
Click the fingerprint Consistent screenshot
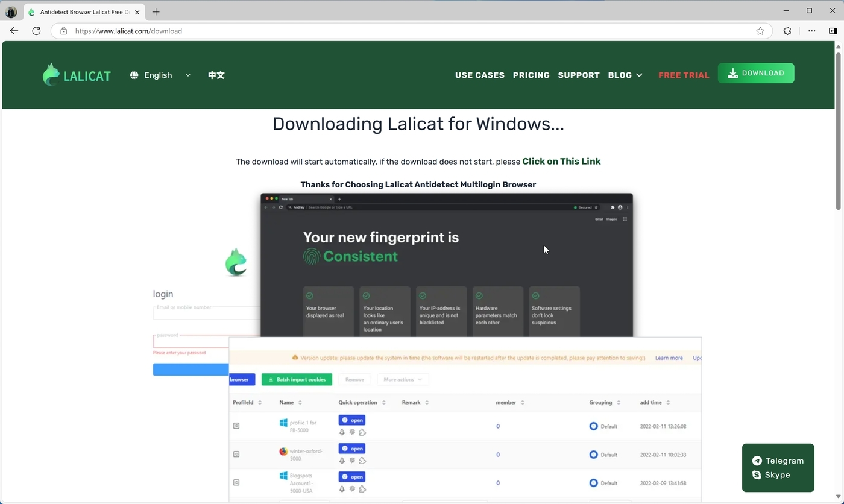point(447,265)
